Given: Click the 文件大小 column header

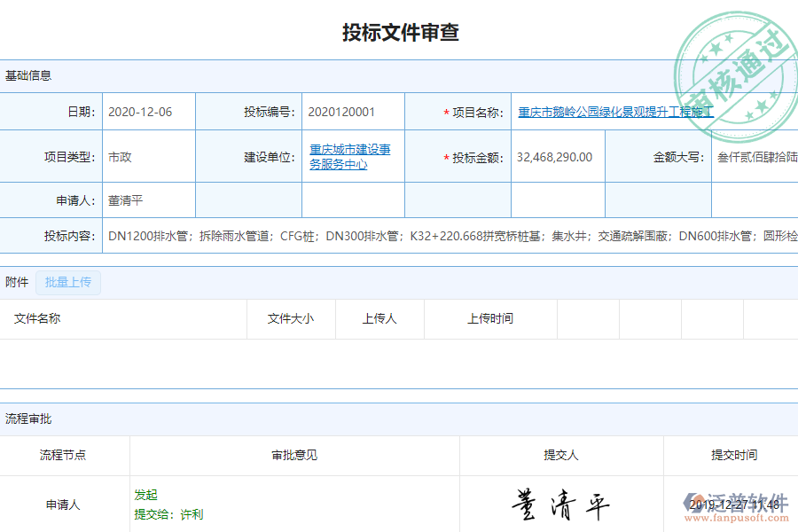Looking at the screenshot, I should click(x=290, y=318).
